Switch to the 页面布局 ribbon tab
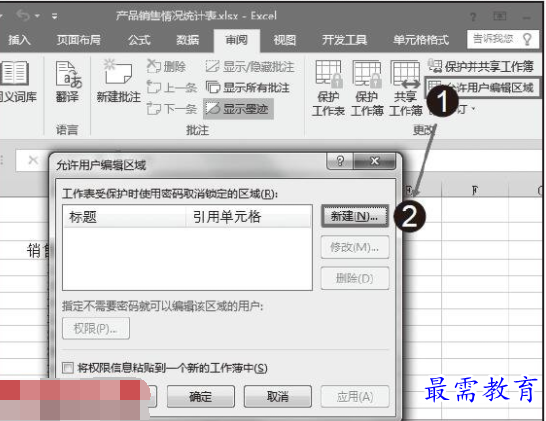Viewport: 546px width, 421px height. click(79, 40)
